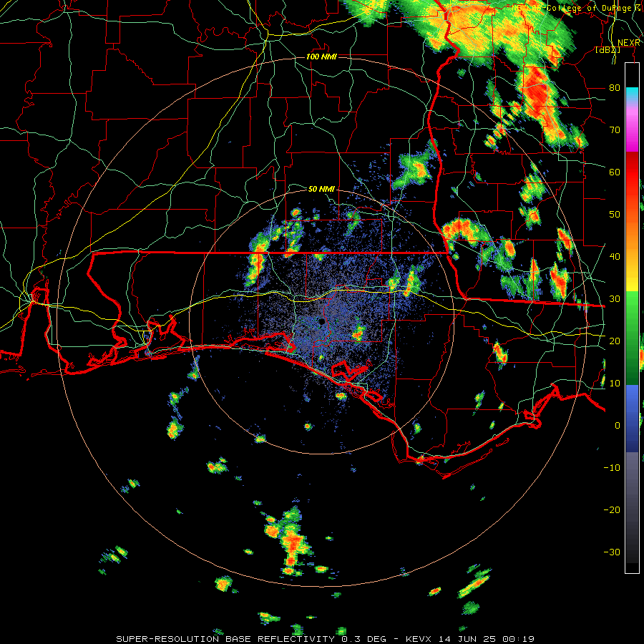Image resolution: width=644 pixels, height=644 pixels.
Task: Click the "40" value on dBZ scale
Action: 615,257
